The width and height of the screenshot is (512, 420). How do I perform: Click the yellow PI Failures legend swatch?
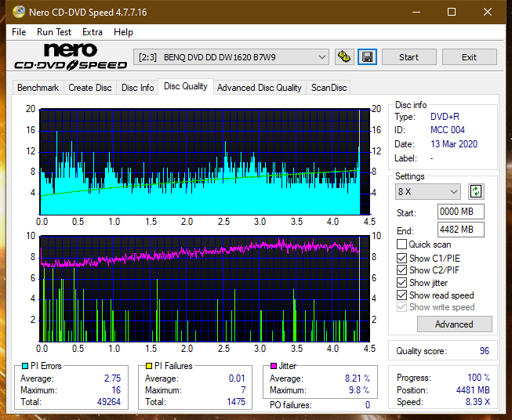[149, 366]
